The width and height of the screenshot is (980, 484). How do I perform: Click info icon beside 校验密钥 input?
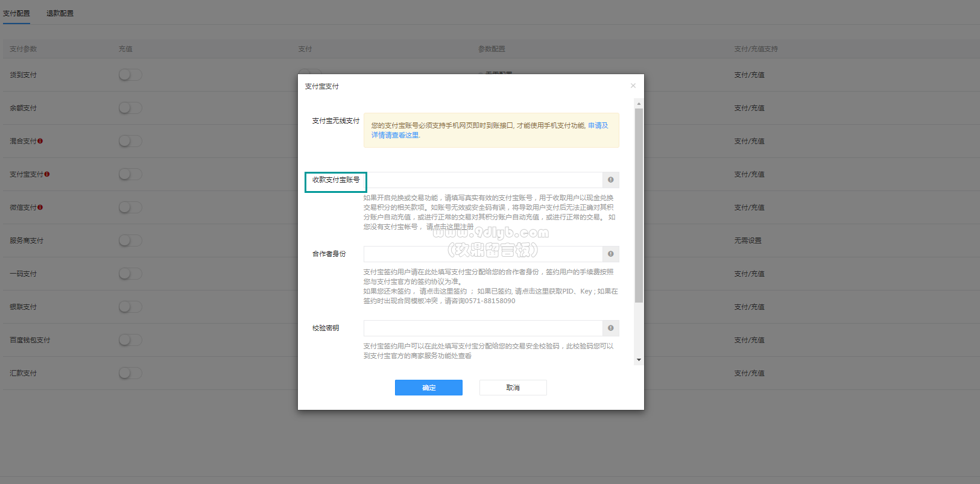[x=610, y=328]
